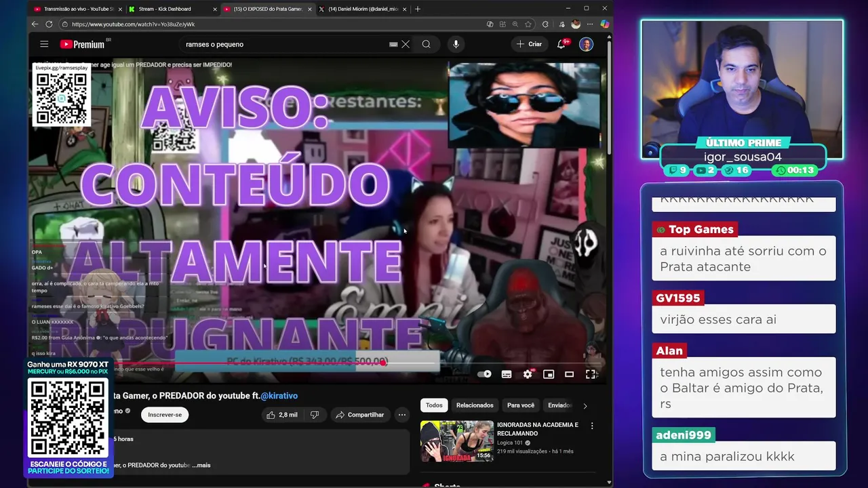This screenshot has width=868, height=488.
Task: Dislike the video with thumbs down
Action: (x=315, y=415)
